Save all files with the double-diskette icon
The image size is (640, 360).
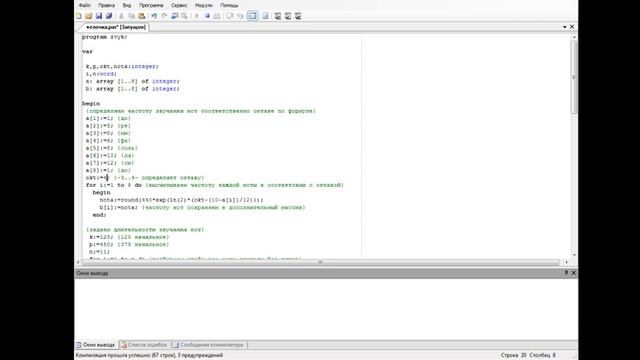(x=109, y=16)
